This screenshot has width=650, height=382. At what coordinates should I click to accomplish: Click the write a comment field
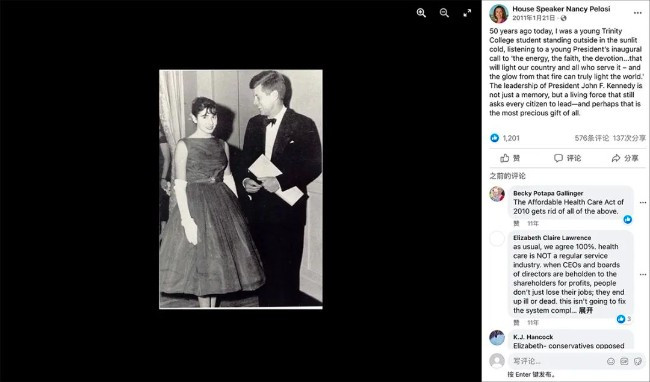(x=556, y=361)
